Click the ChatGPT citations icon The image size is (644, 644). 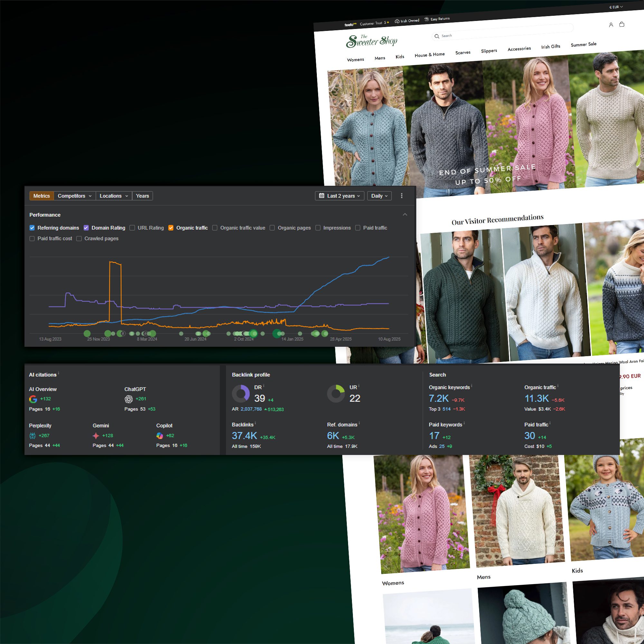129,399
